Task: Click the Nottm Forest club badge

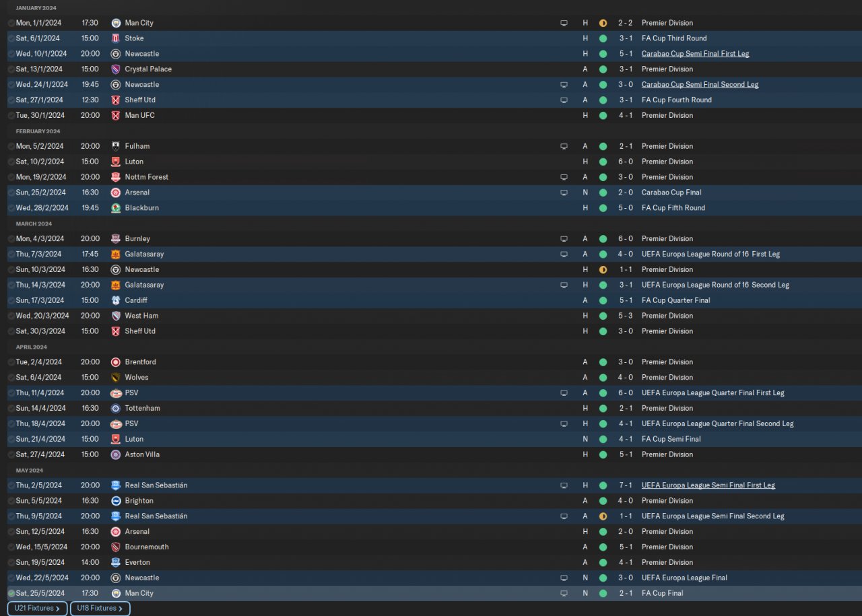Action: [x=116, y=177]
